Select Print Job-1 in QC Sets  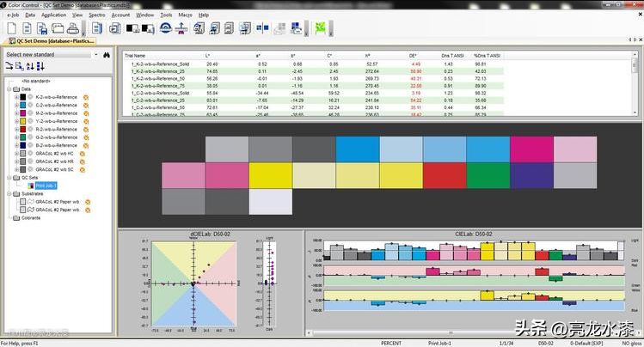pyautogui.click(x=46, y=185)
